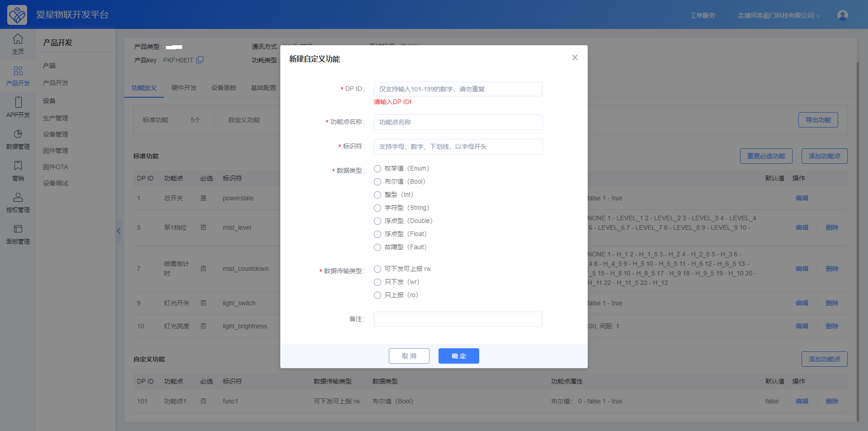Switch to the 功能定义 tab
This screenshot has height=431, width=868.
tap(144, 88)
